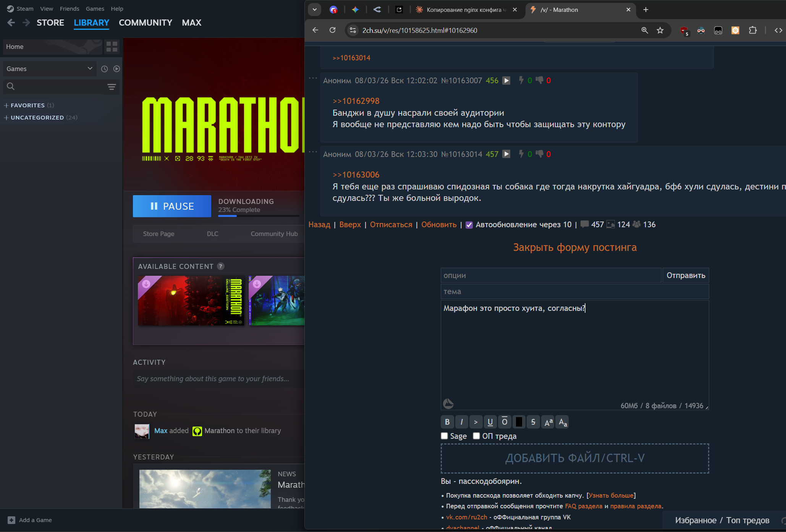Click the Отправить submit button
This screenshot has width=786, height=532.
click(x=686, y=275)
